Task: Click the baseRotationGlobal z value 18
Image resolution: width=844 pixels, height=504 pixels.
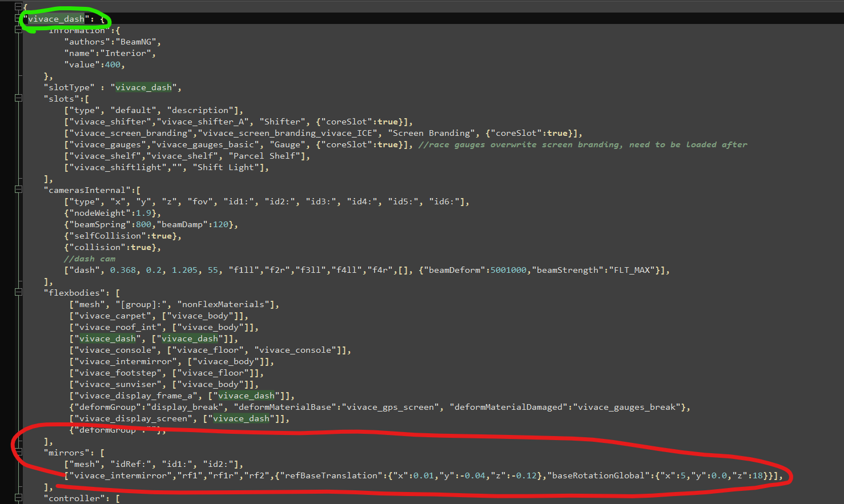Action: coord(757,475)
